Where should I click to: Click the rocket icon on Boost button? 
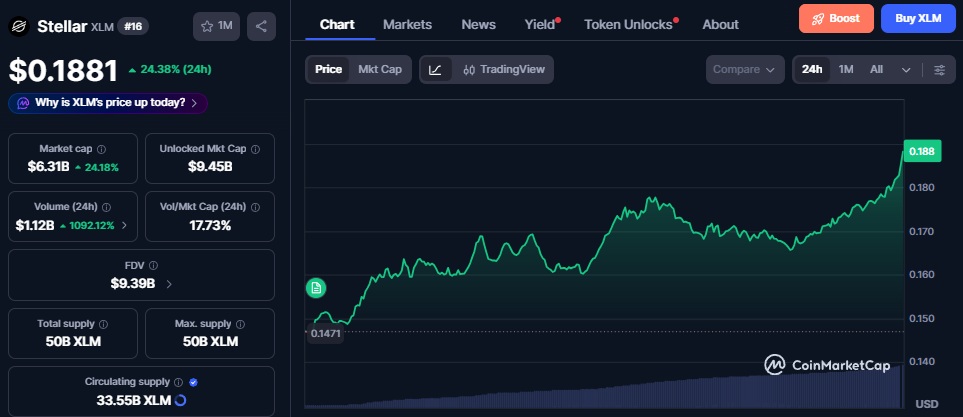817,18
